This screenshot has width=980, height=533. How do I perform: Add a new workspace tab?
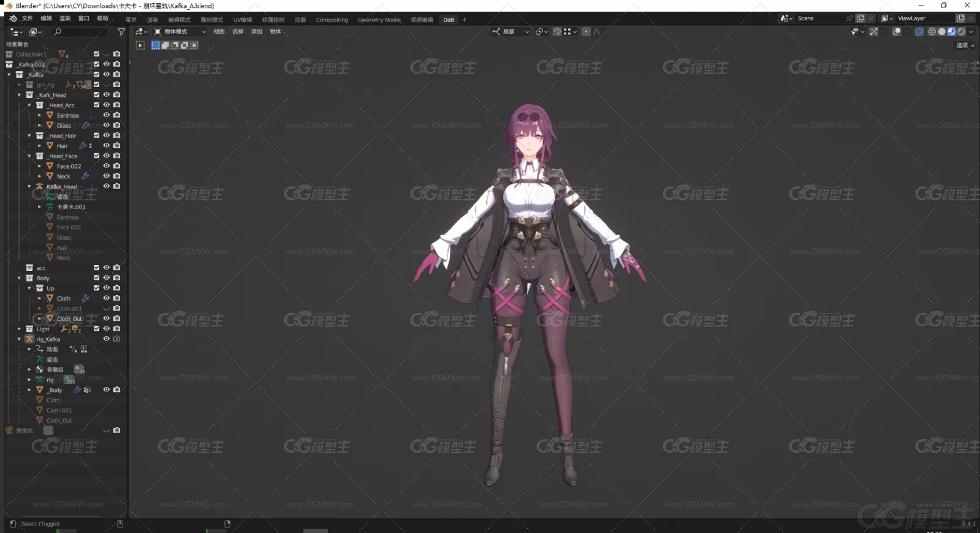(x=464, y=20)
